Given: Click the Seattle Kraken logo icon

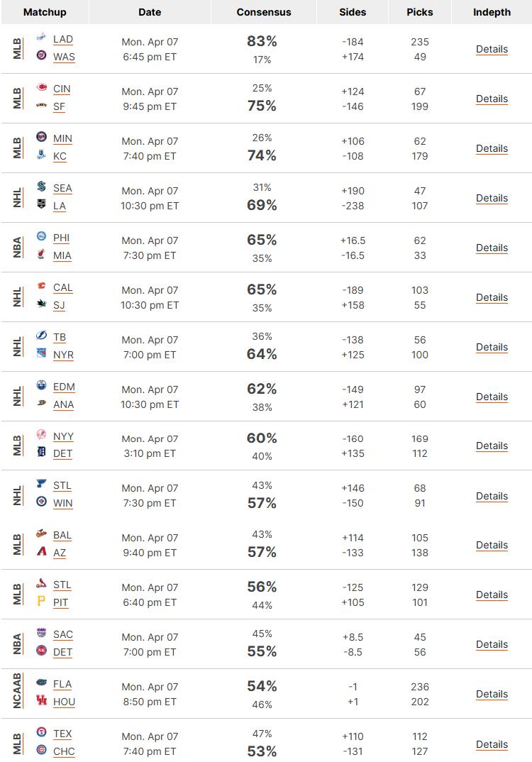Looking at the screenshot, I should (42, 186).
